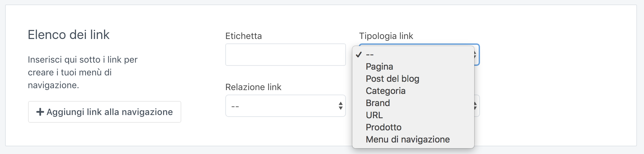
Task: Click the checkmark icon beside '--'
Action: 359,55
